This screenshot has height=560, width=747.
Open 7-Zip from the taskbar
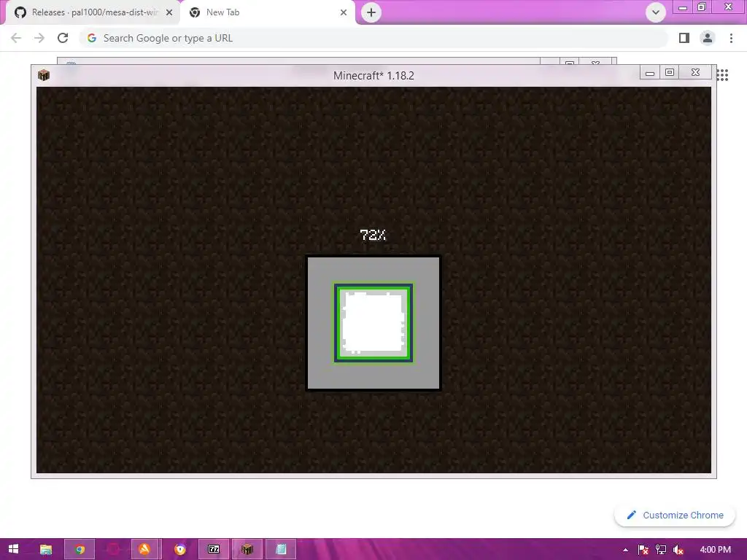pos(214,549)
